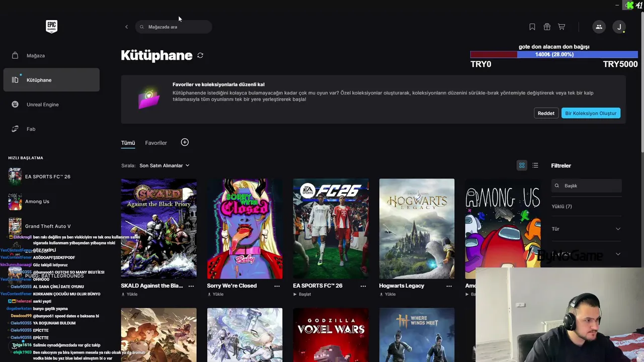Click Bir Koleksiyon Oluştur button
The height and width of the screenshot is (362, 644).
point(591,113)
